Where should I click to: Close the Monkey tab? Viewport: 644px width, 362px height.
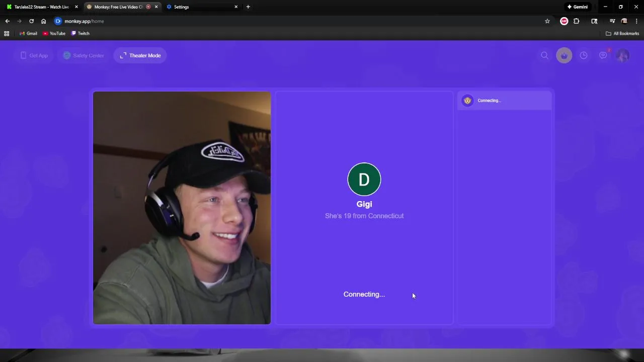[156, 7]
